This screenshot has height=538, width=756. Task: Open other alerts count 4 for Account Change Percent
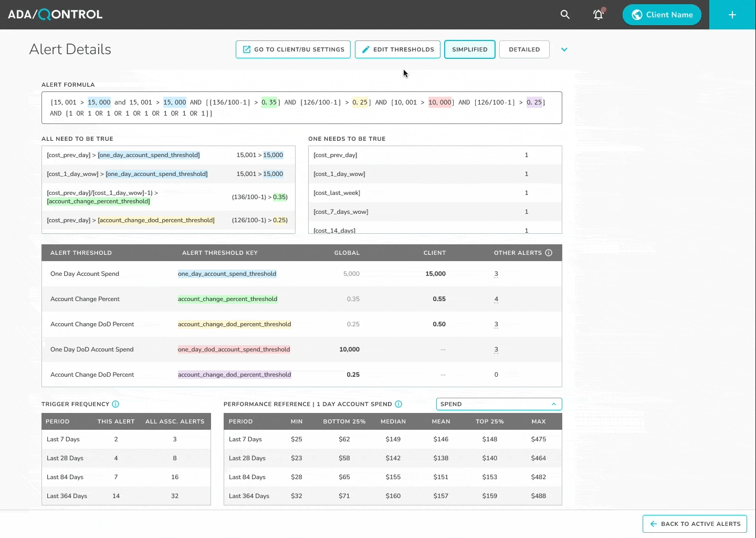496,299
